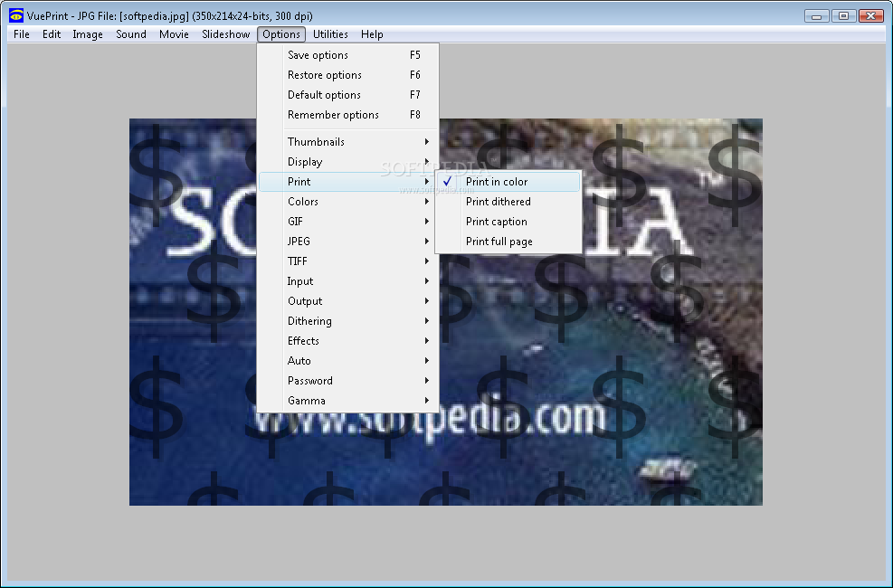Expand the Password submenu
Image resolution: width=893 pixels, height=588 pixels.
coord(348,381)
